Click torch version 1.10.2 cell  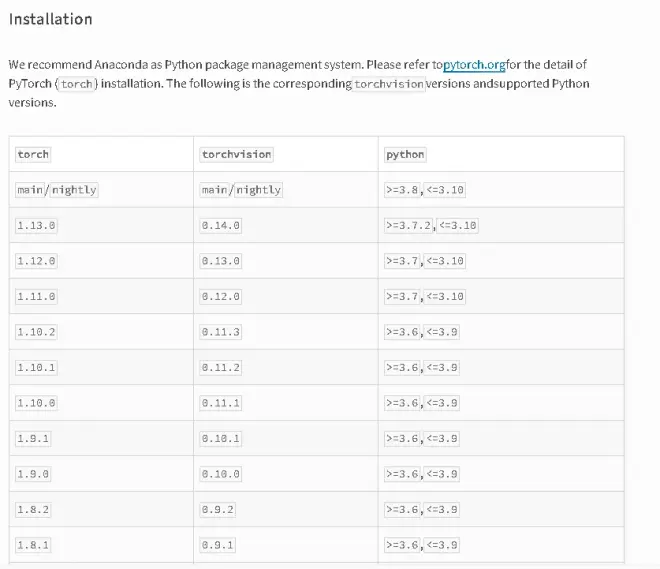click(37, 332)
